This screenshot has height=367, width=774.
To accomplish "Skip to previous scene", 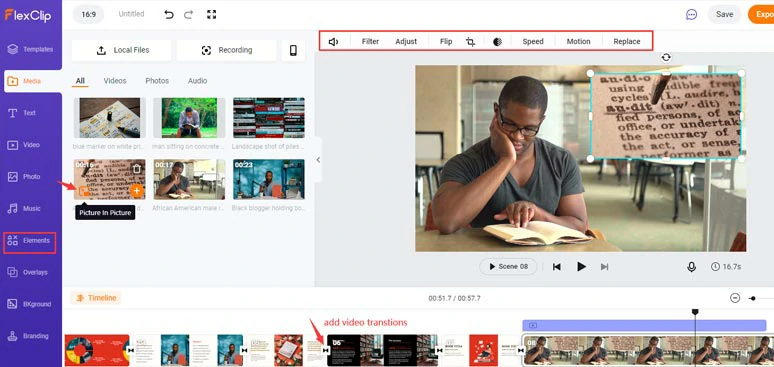I will click(557, 267).
